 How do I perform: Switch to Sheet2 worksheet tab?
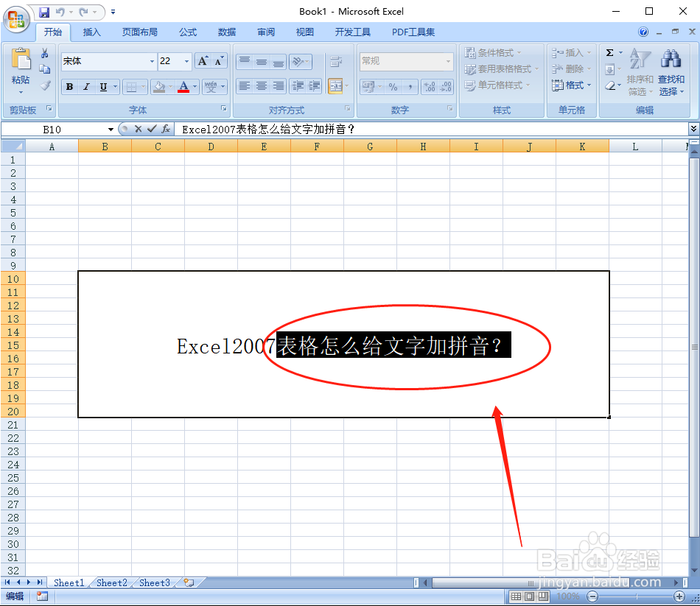[x=111, y=582]
